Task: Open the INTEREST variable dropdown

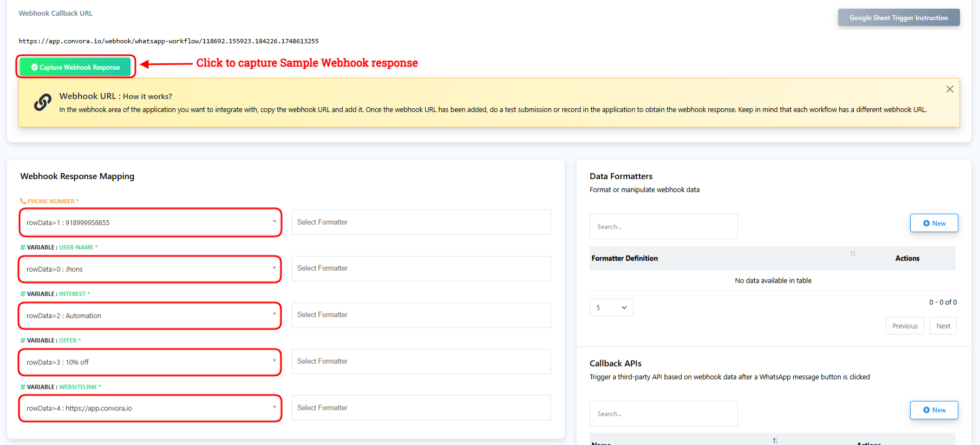Action: pos(150,316)
